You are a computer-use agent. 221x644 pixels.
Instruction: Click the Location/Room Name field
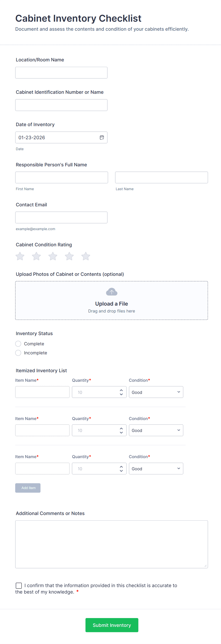(x=61, y=73)
